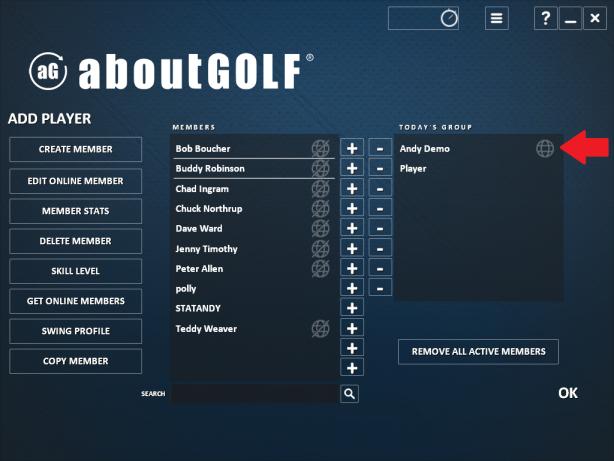Add Buddy Robinson with plus button

352,168
